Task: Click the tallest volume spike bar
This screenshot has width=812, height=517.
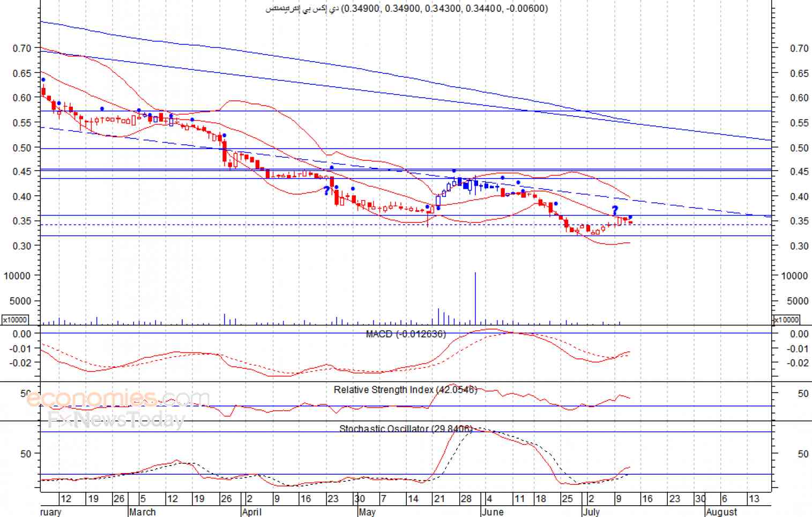Action: point(475,298)
